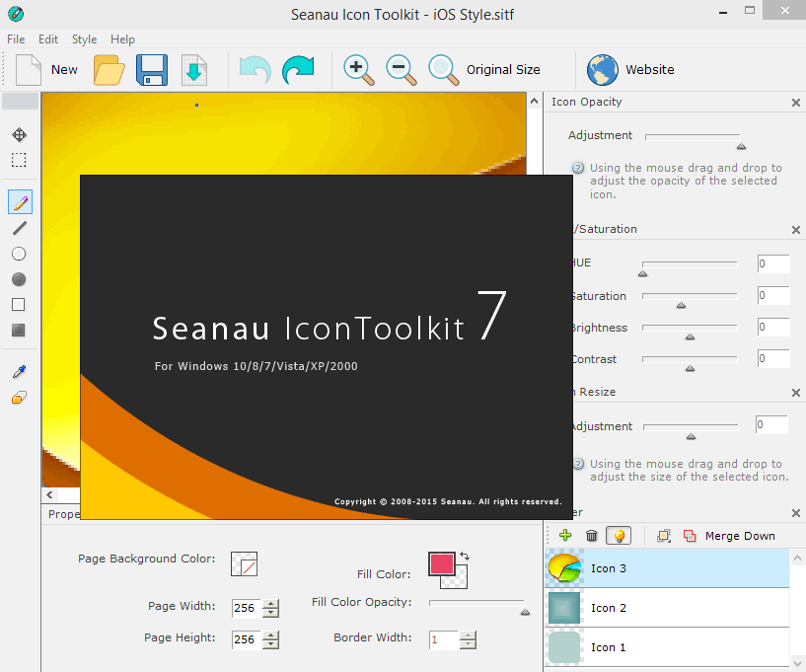Image resolution: width=806 pixels, height=672 pixels.
Task: Close the Icon Opacity panel
Action: tap(796, 103)
